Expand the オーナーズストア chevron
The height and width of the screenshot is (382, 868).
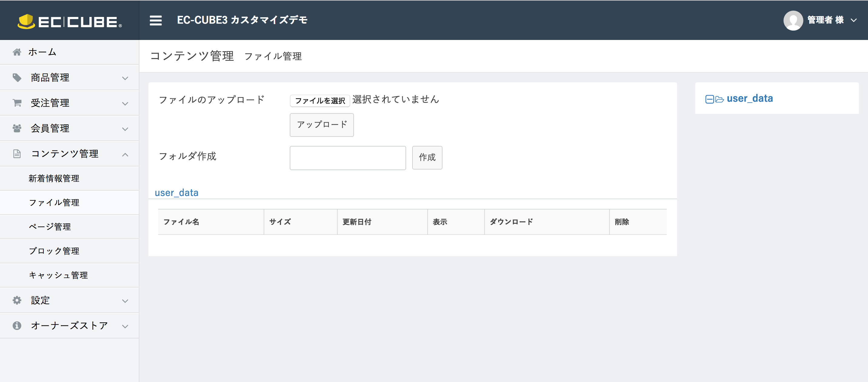coord(125,326)
